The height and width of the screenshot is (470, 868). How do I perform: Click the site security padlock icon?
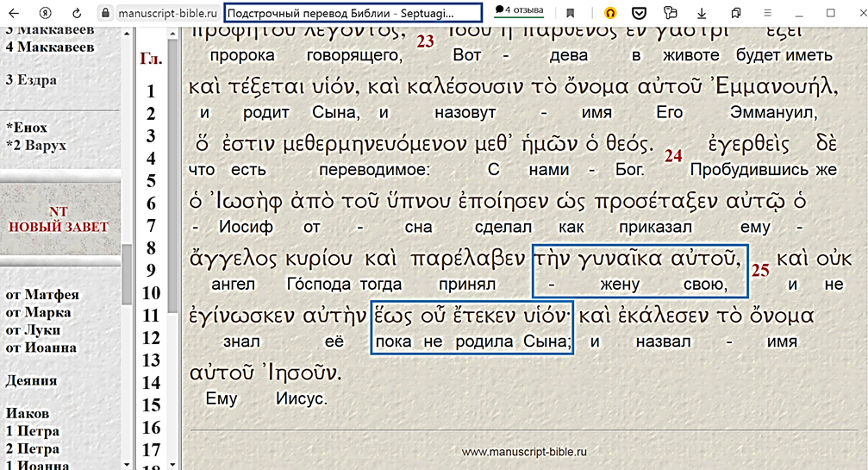pyautogui.click(x=105, y=13)
